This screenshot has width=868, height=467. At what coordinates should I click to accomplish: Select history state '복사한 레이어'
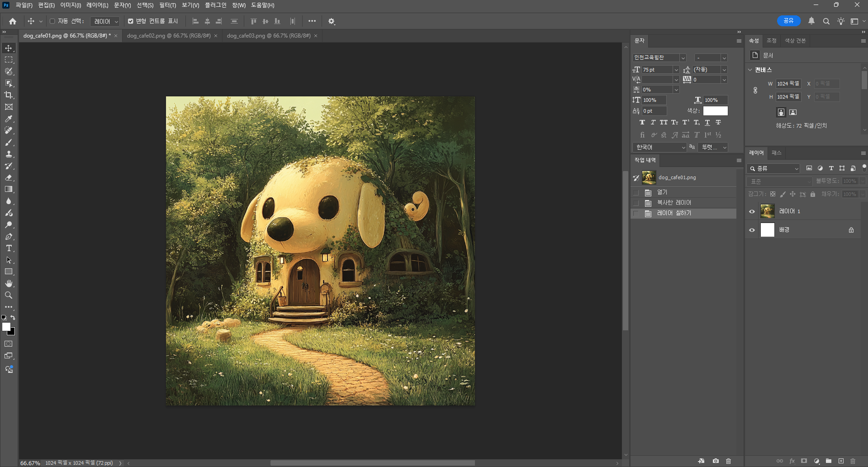[683, 203]
